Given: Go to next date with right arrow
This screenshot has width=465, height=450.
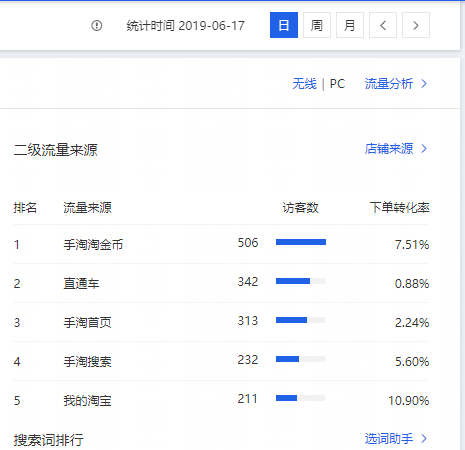Looking at the screenshot, I should point(416,25).
